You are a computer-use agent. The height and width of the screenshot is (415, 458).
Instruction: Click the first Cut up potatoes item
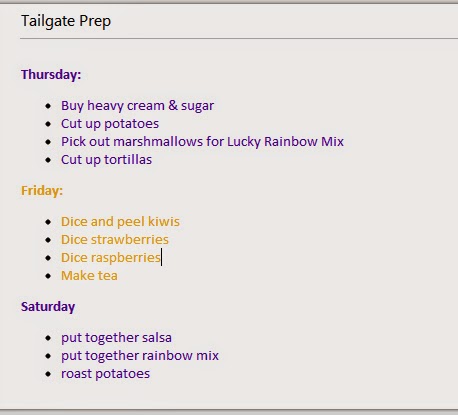point(110,124)
